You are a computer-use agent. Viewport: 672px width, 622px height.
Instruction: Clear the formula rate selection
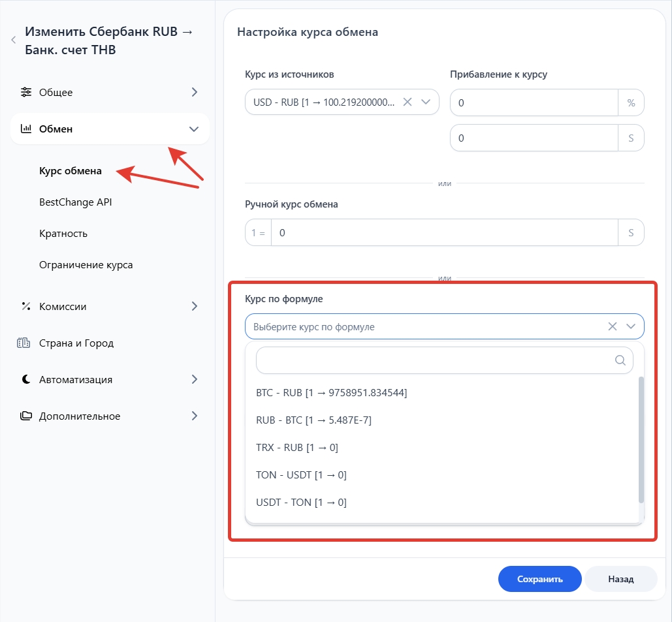pyautogui.click(x=613, y=326)
